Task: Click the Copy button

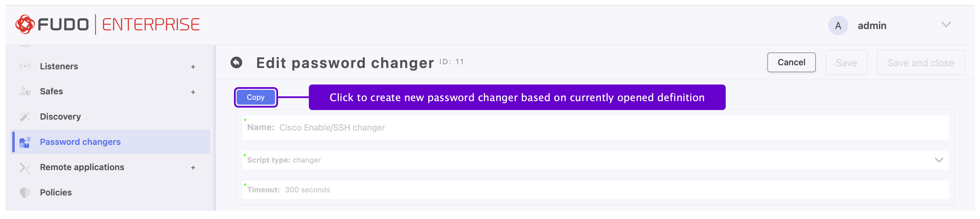Action: coord(256,97)
